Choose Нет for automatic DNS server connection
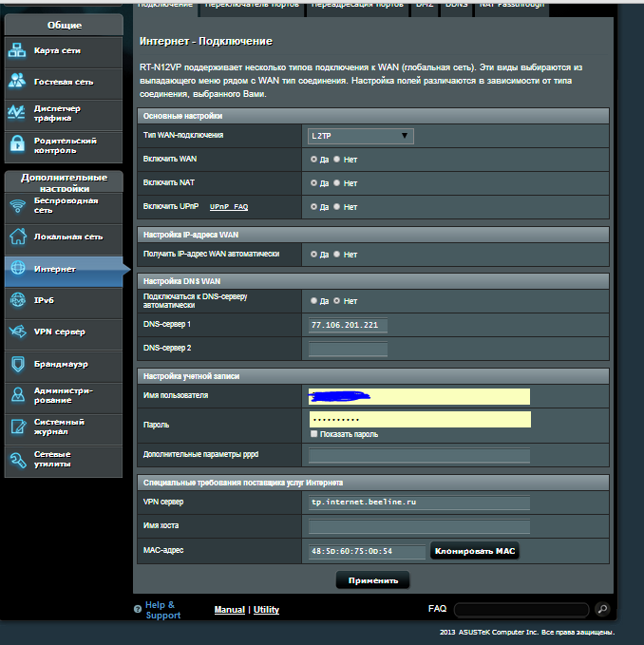Image resolution: width=644 pixels, height=645 pixels. pyautogui.click(x=337, y=301)
